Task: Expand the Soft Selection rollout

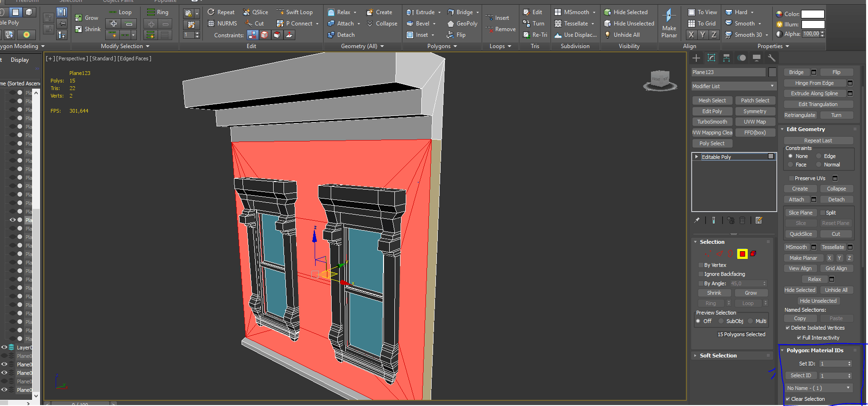Action: point(718,356)
